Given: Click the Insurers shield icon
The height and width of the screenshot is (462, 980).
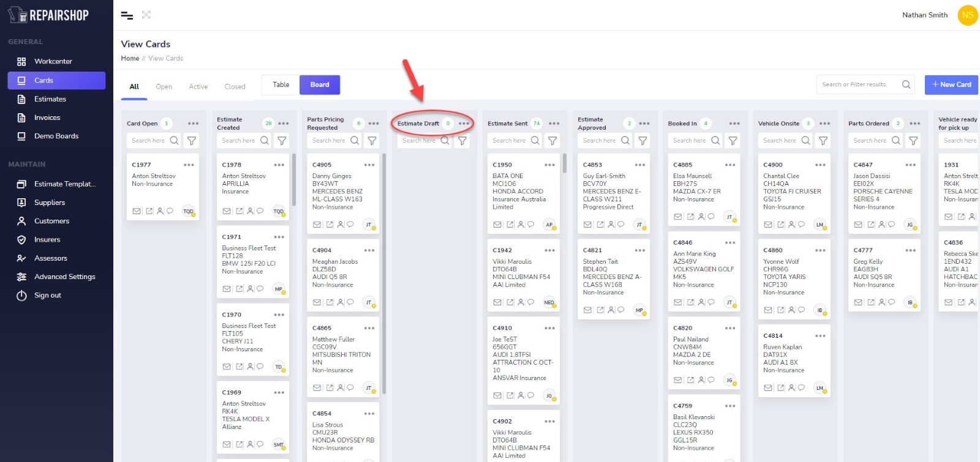Looking at the screenshot, I should [21, 240].
